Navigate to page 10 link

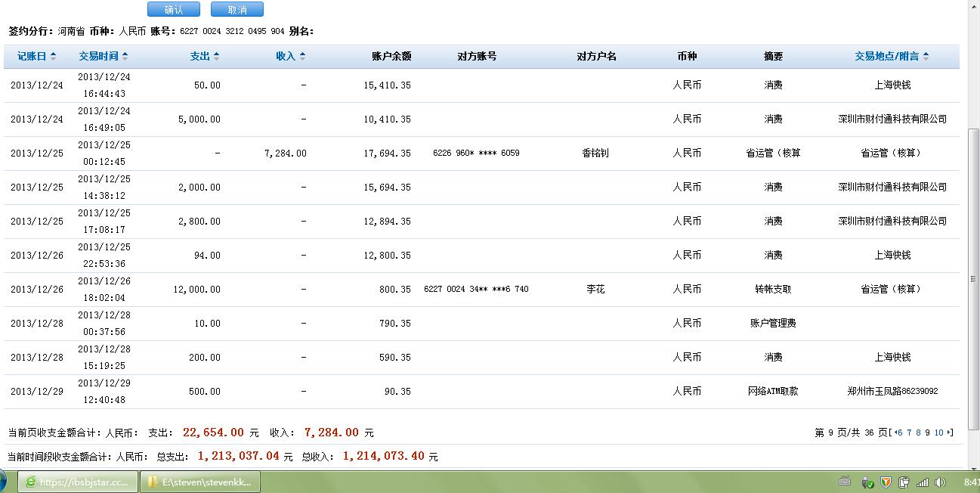[938, 433]
